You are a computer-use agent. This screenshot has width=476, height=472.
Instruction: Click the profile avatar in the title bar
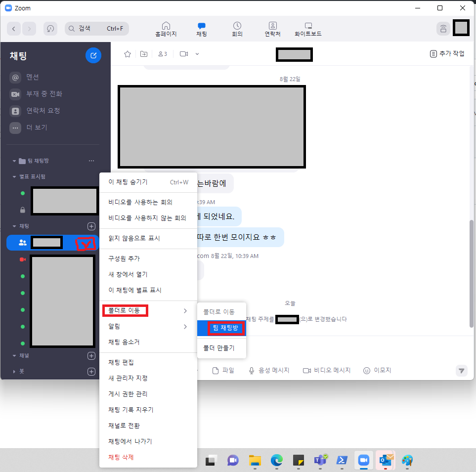coord(461,28)
